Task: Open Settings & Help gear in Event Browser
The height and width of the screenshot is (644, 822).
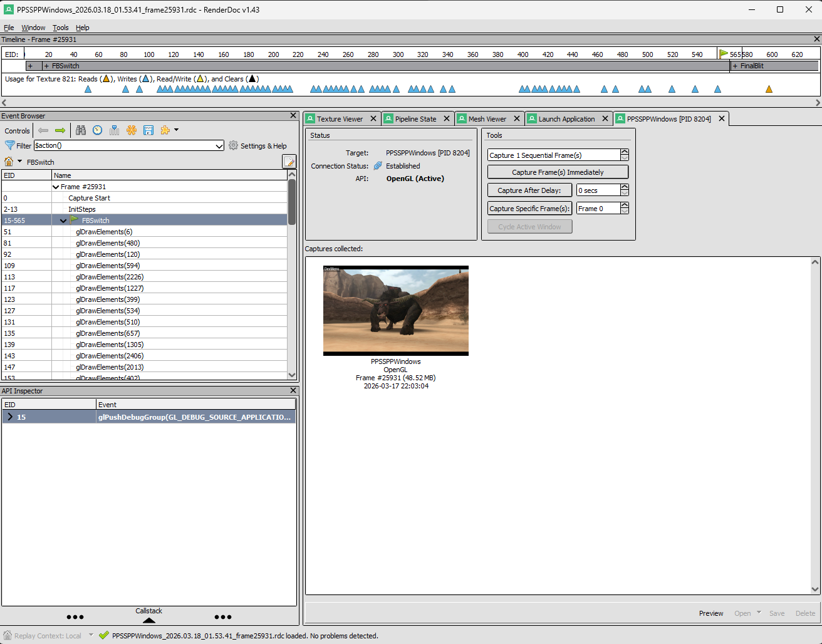Action: click(258, 146)
